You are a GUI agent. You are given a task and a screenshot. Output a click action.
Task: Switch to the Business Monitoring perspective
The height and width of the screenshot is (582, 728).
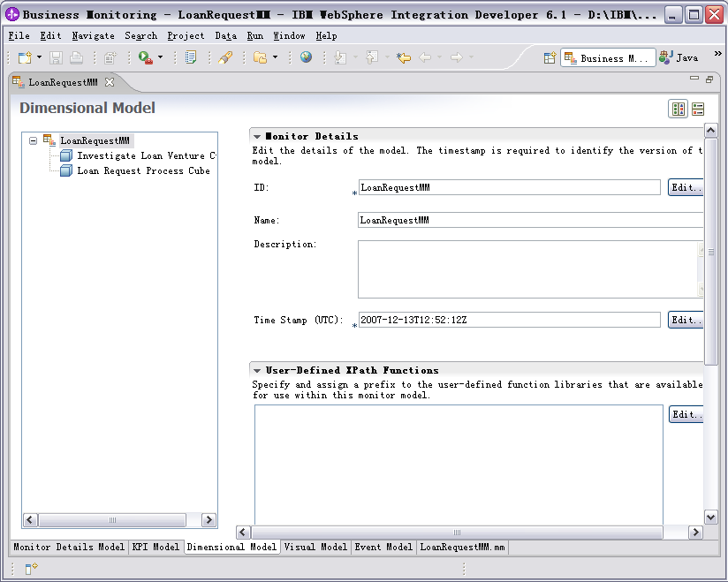(608, 58)
